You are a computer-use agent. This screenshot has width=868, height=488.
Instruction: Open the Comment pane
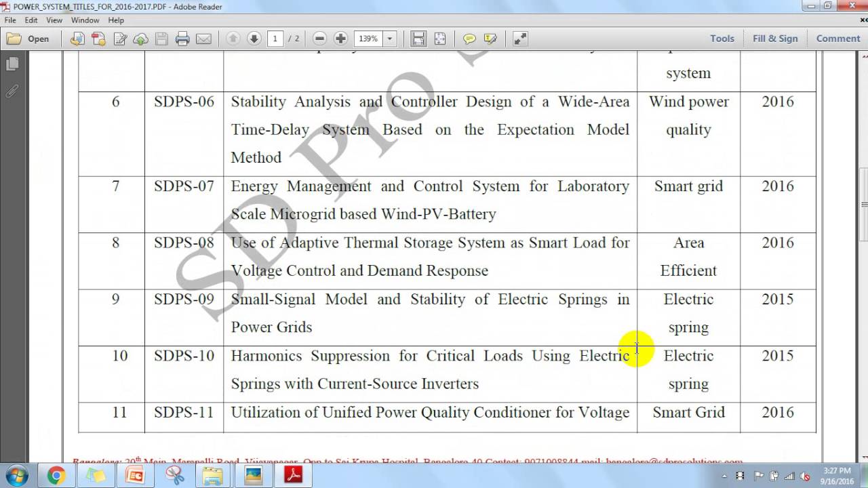(x=838, y=39)
